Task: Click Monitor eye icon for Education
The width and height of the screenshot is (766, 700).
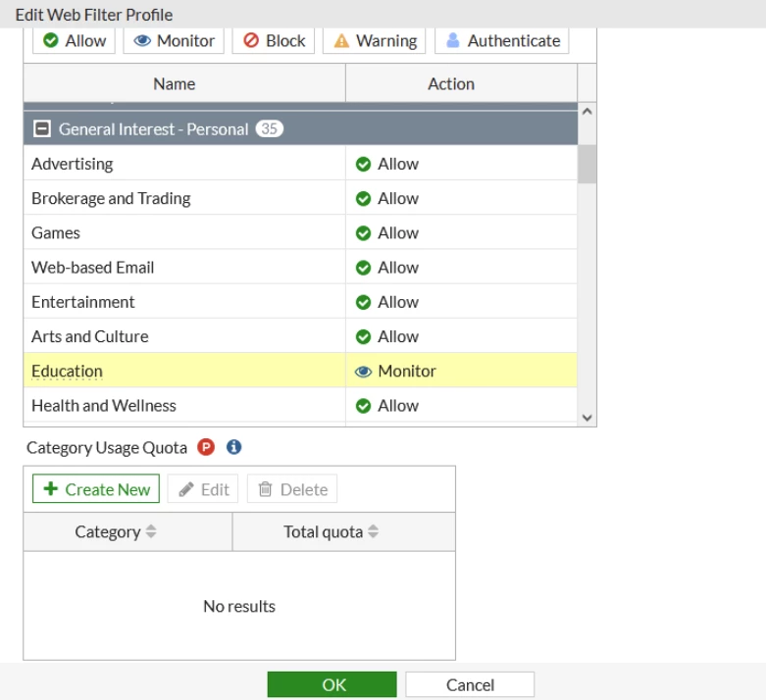Action: tap(363, 372)
